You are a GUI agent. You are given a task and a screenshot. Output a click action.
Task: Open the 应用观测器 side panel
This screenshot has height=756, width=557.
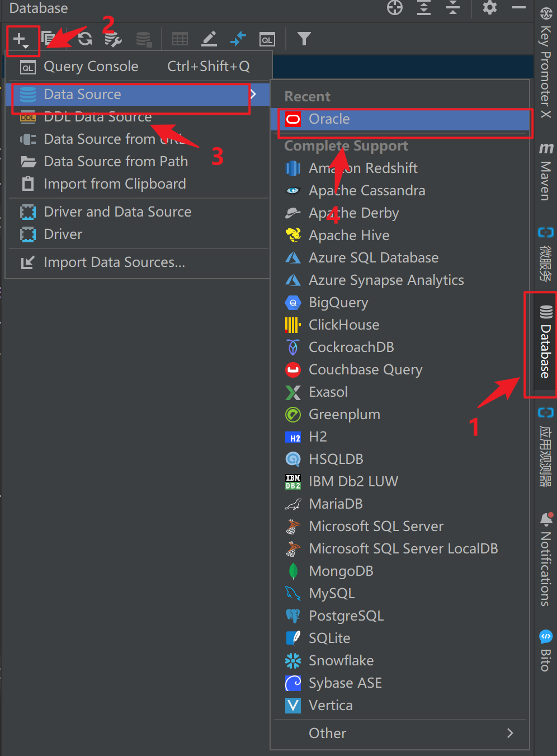pyautogui.click(x=545, y=447)
